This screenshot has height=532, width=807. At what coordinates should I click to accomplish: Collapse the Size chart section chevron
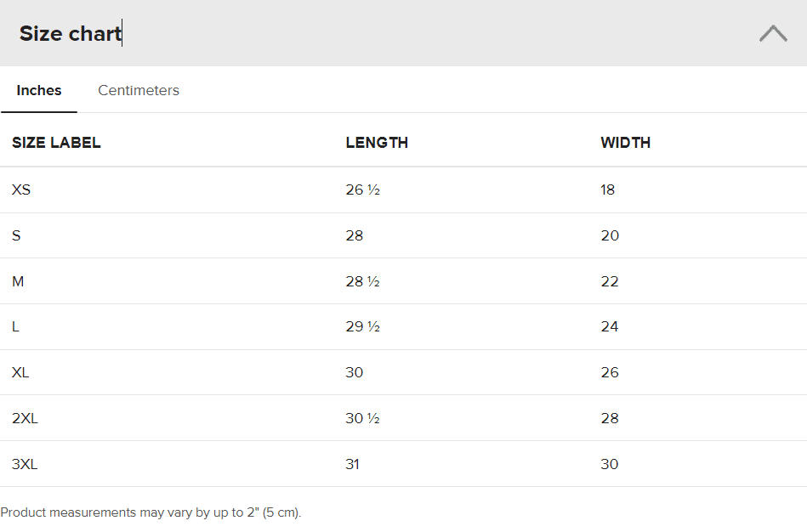pyautogui.click(x=773, y=33)
